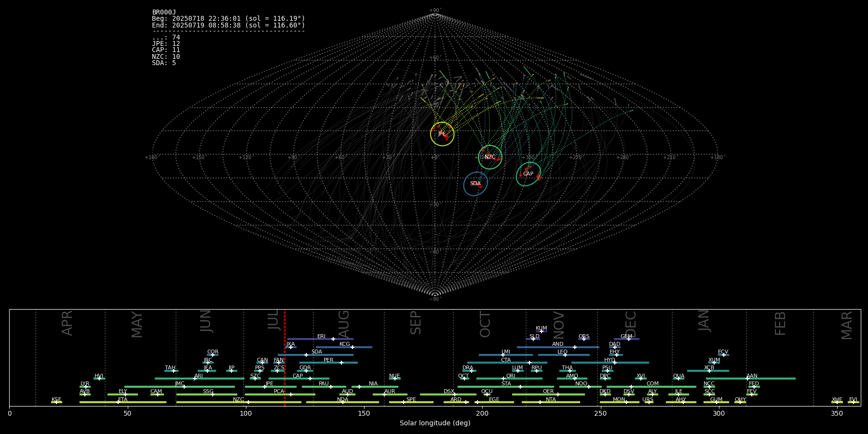Image resolution: width=868 pixels, height=434 pixels.
Task: Click the 'NZC: 10' legend entry
Action: coord(166,57)
